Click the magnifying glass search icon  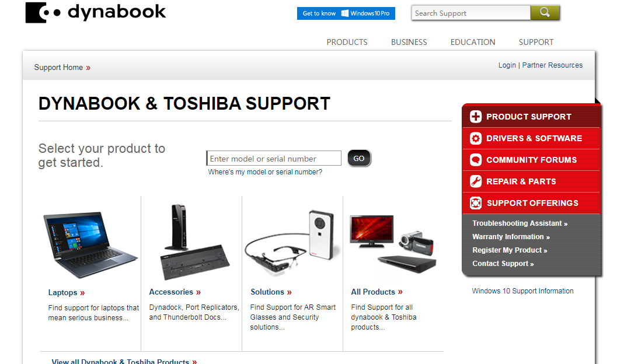(x=545, y=13)
